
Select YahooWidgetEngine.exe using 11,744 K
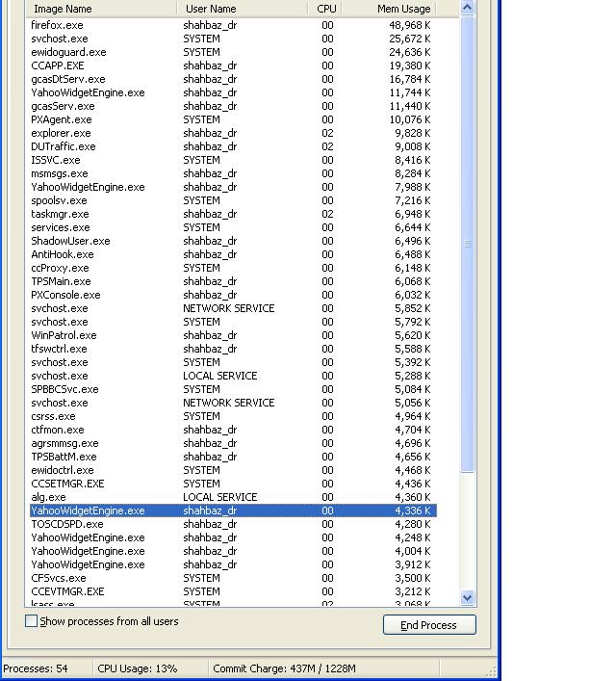coord(233,92)
